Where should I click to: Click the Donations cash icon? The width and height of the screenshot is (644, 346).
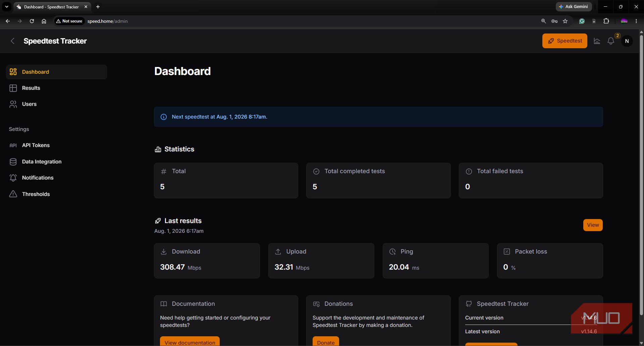pyautogui.click(x=316, y=304)
